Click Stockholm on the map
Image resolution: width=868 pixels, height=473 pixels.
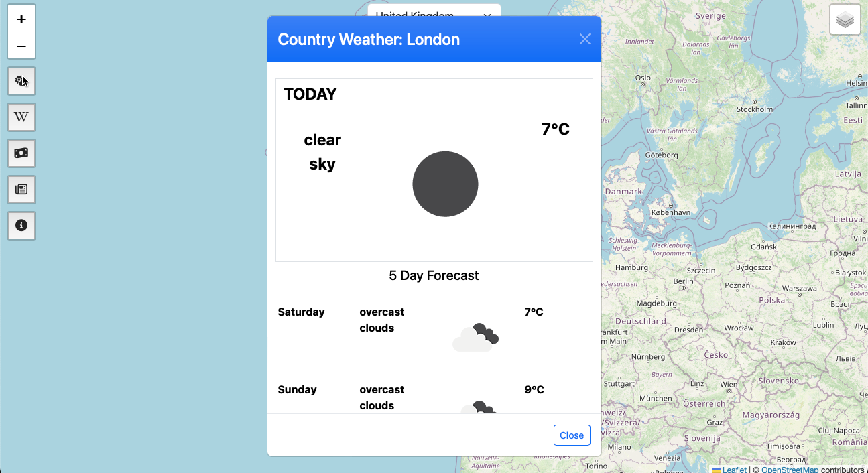coord(755,109)
